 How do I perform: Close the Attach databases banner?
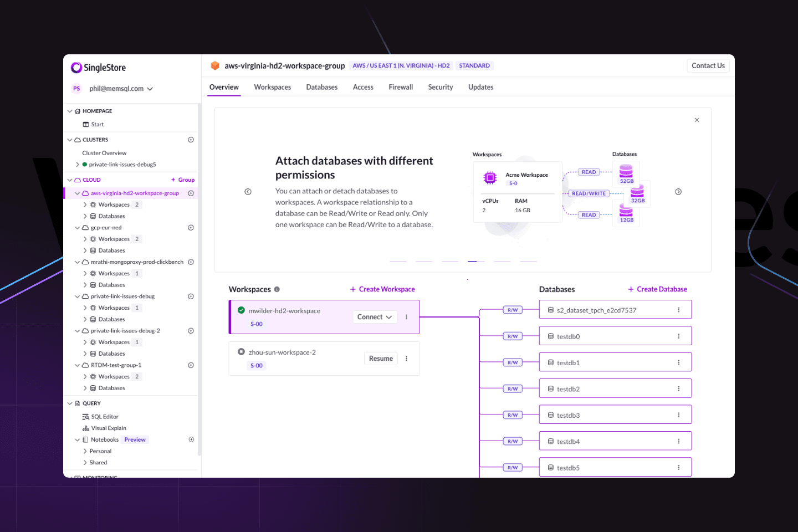tap(697, 120)
